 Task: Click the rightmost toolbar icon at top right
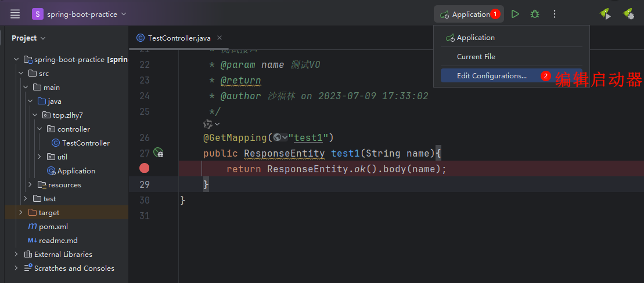pos(628,14)
